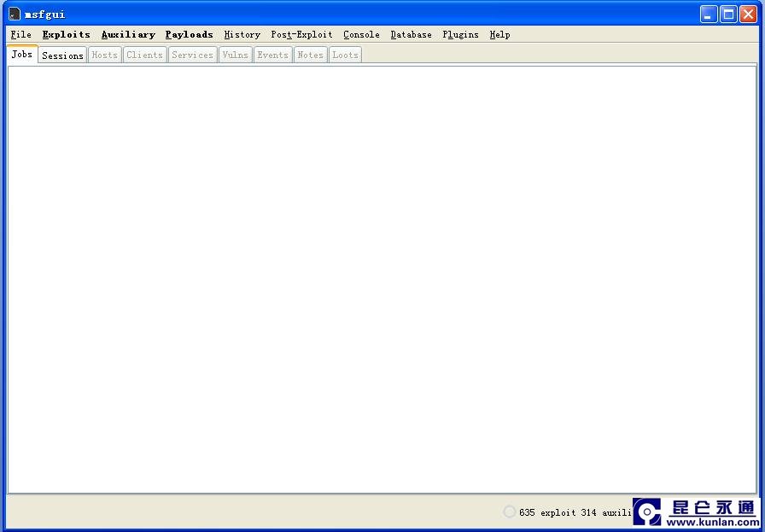Image resolution: width=765 pixels, height=532 pixels.
Task: Open the Database menu
Action: pos(411,35)
